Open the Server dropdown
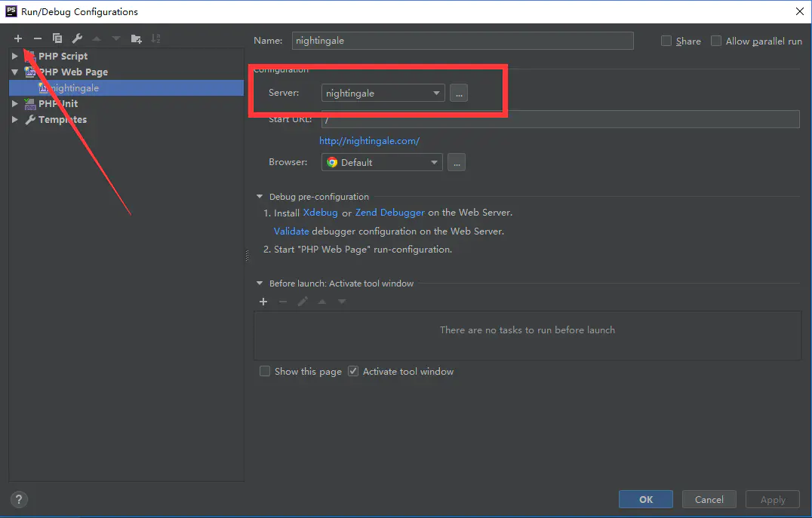This screenshot has height=518, width=812. pos(383,93)
